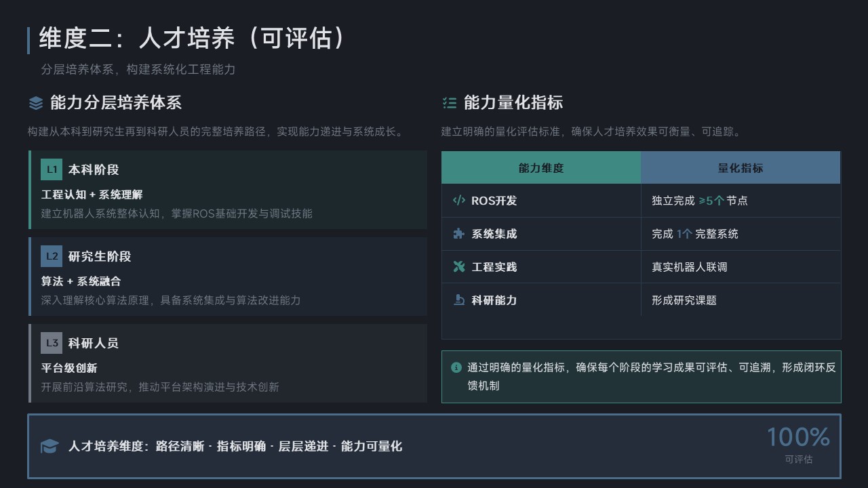Click the 形成研究课题 table cell

pyautogui.click(x=684, y=300)
